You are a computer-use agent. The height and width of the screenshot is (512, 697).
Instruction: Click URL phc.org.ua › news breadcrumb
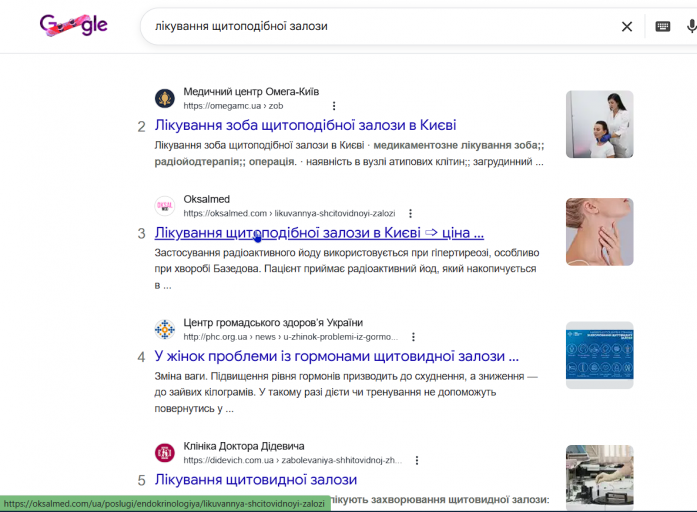pyautogui.click(x=290, y=337)
